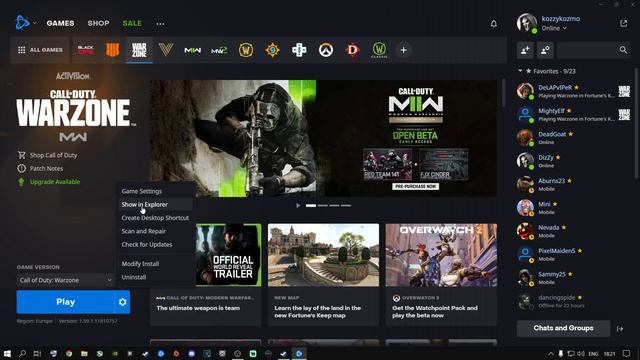
Task: Open the Overwatch 2 news card
Action: (x=441, y=274)
